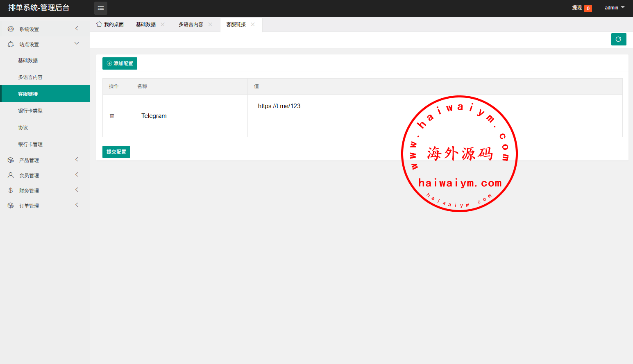
Task: Close the 多语言内容 tab
Action: click(210, 25)
